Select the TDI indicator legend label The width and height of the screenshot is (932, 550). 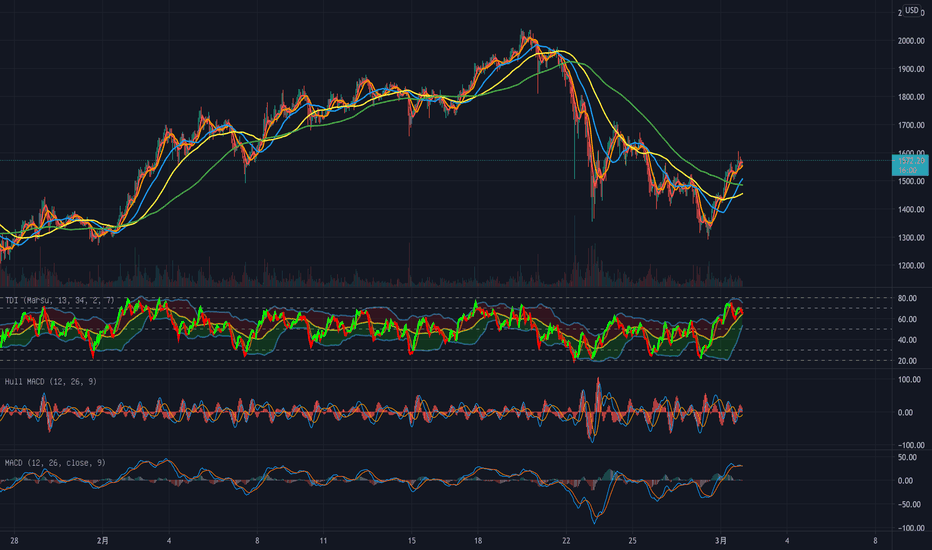pos(59,300)
